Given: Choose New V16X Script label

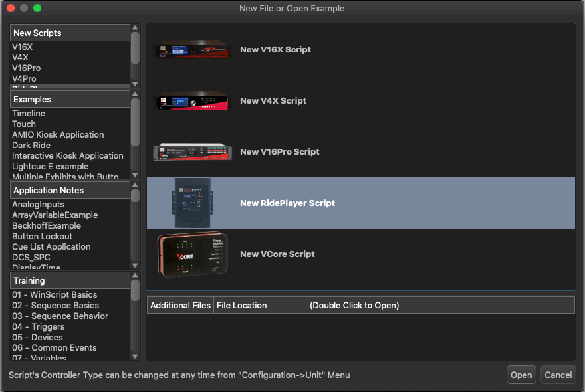Looking at the screenshot, I should click(x=275, y=50).
